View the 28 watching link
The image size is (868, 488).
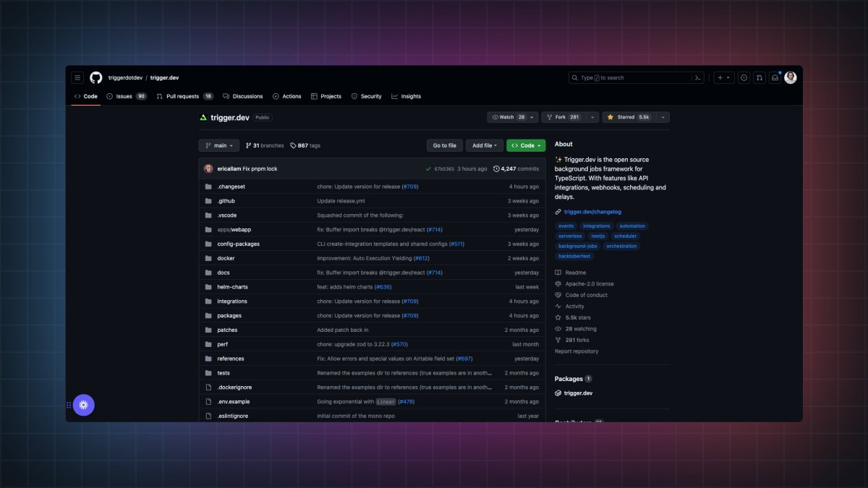pos(575,329)
